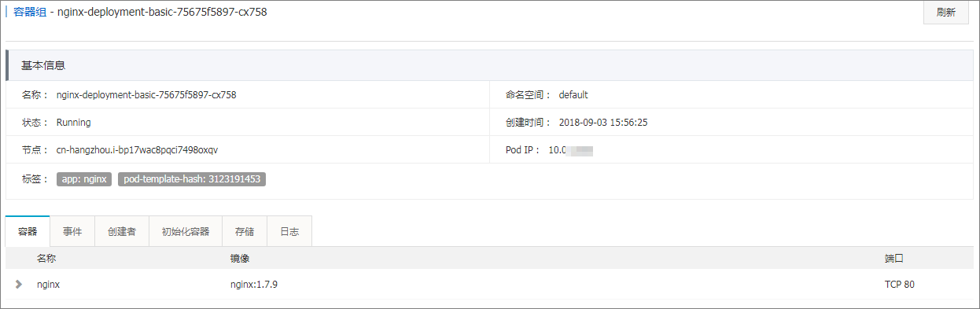Click the 刷新 refresh button

(x=946, y=13)
